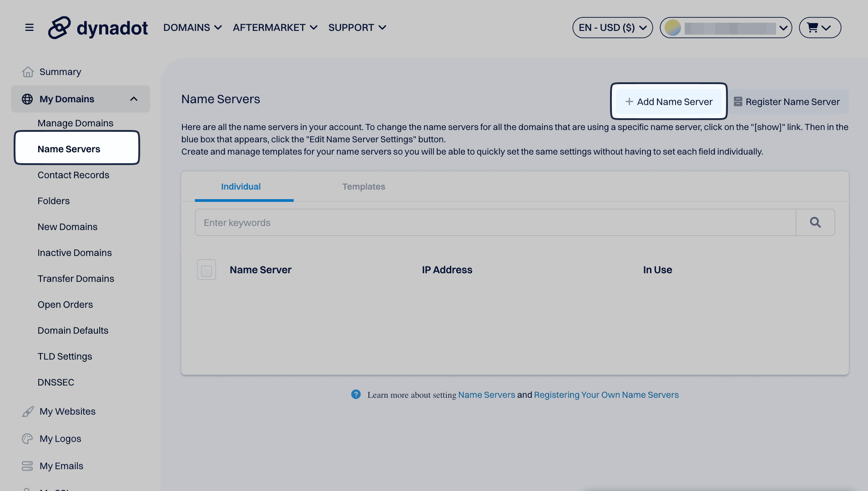Open Folders in sidebar

[x=54, y=201]
